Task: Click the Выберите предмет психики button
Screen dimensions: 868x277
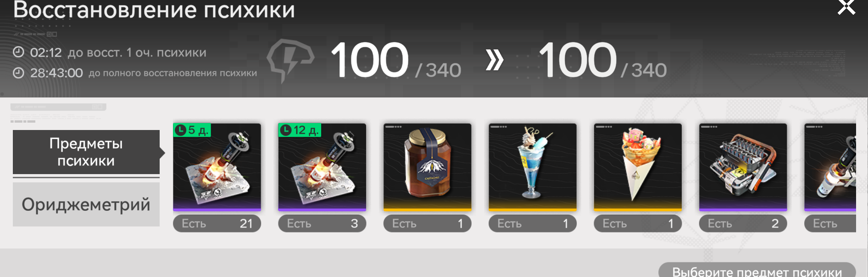Action: [757, 270]
